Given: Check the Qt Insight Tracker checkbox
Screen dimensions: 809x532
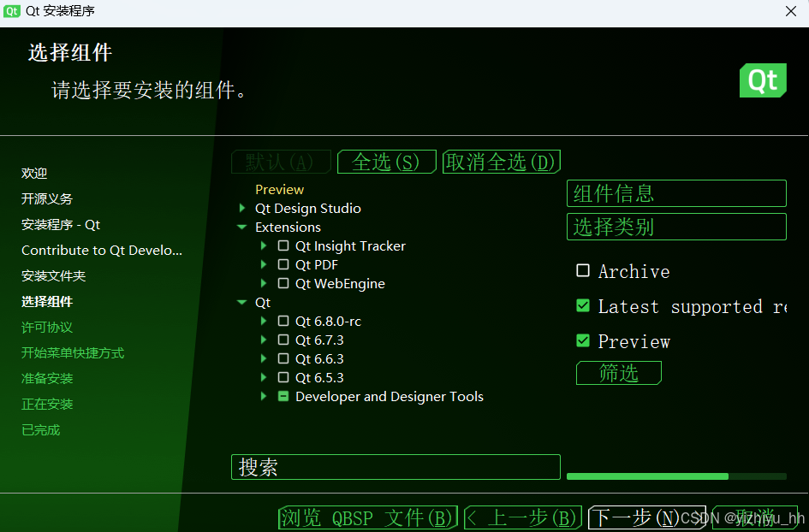Looking at the screenshot, I should coord(283,245).
